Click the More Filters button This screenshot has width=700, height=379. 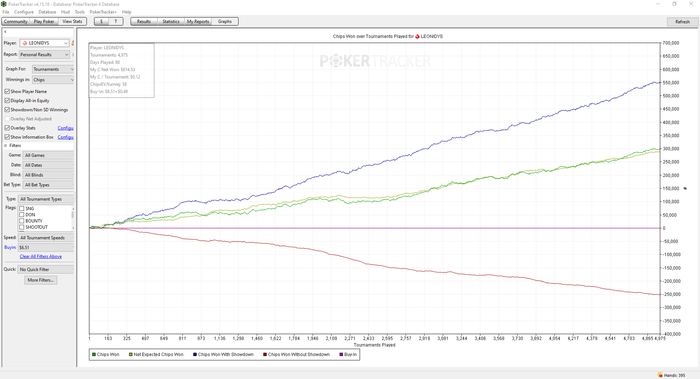point(41,280)
